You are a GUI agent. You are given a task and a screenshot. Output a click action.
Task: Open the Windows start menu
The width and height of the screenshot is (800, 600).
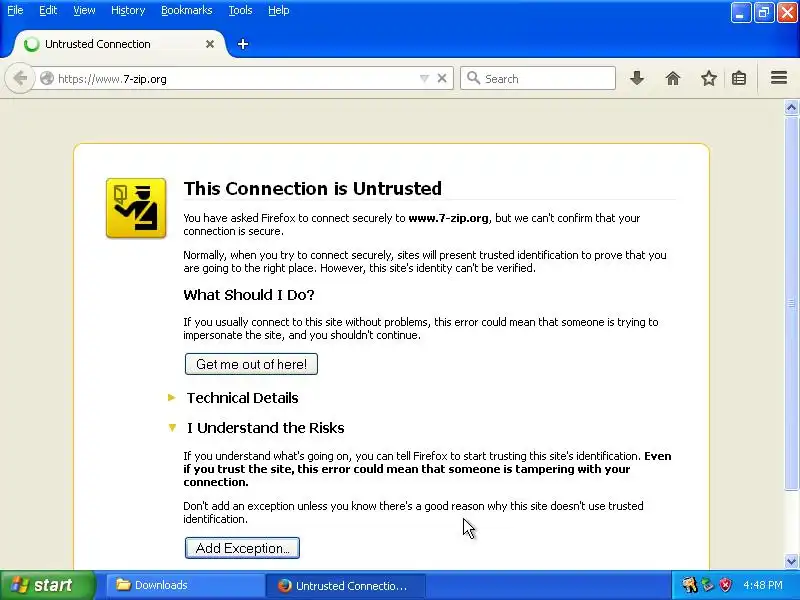(47, 585)
